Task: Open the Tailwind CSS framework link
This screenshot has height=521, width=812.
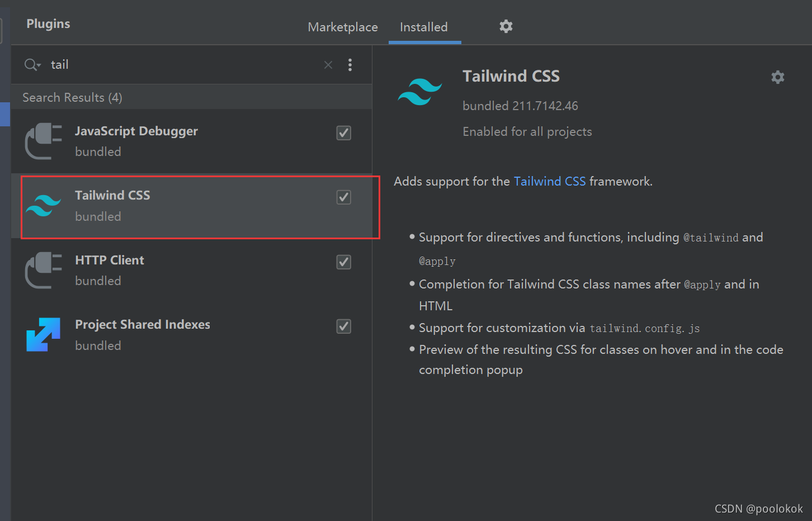Action: coord(550,181)
